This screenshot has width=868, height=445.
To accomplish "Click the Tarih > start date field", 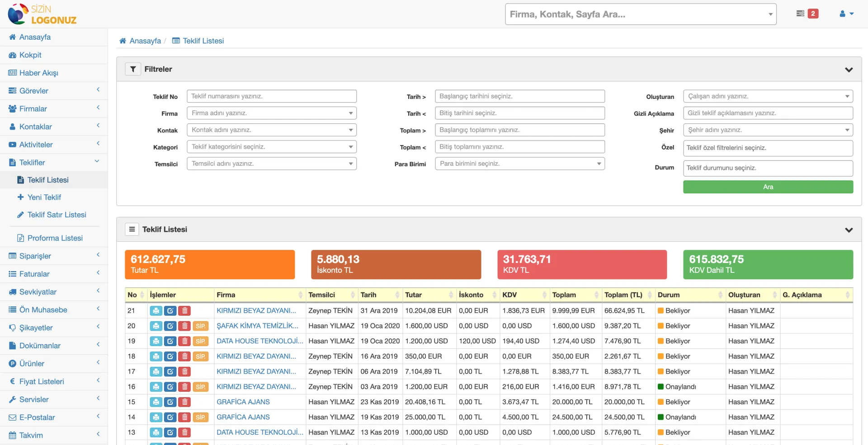I will (x=520, y=96).
